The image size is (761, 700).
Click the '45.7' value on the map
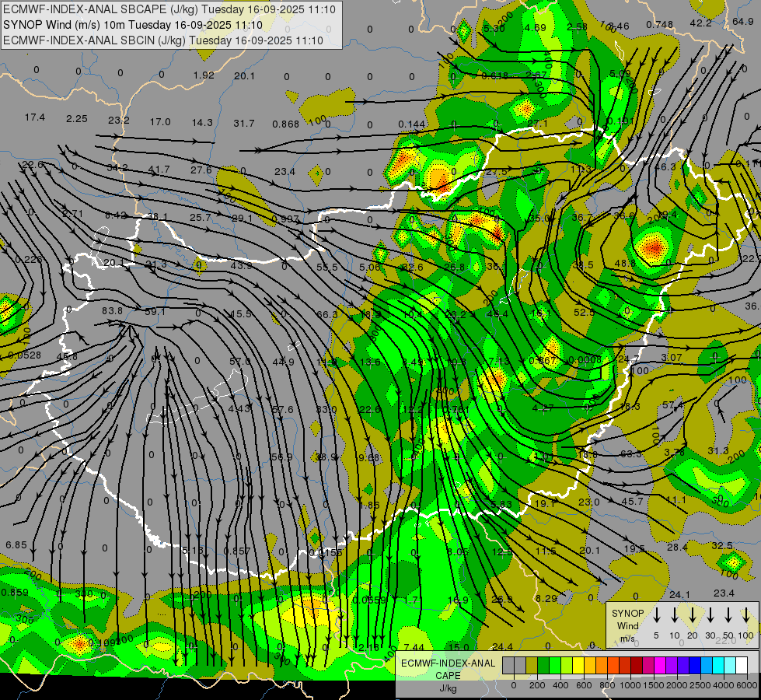pyautogui.click(x=633, y=501)
